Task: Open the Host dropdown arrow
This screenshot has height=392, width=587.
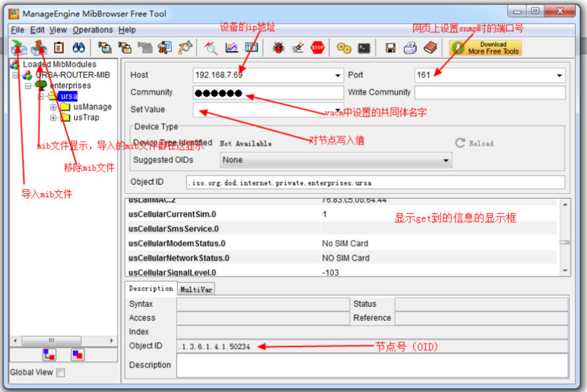Action: pyautogui.click(x=338, y=75)
